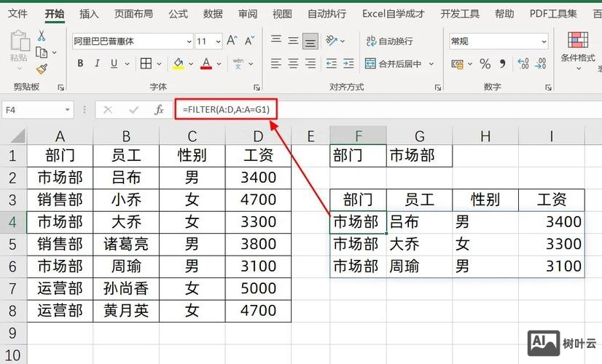Open the font name dropdown 阿里巴巴普惠体

pyautogui.click(x=189, y=41)
